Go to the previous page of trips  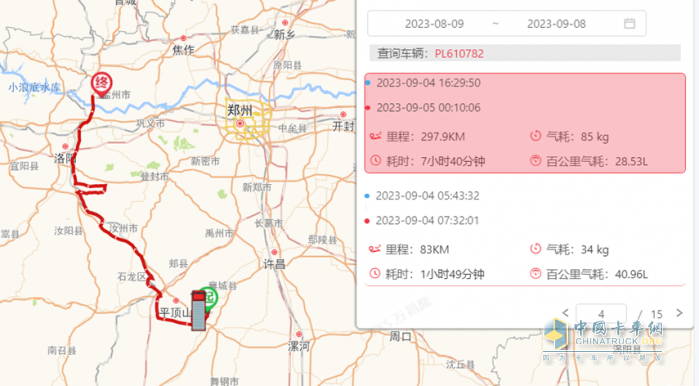[x=565, y=313]
